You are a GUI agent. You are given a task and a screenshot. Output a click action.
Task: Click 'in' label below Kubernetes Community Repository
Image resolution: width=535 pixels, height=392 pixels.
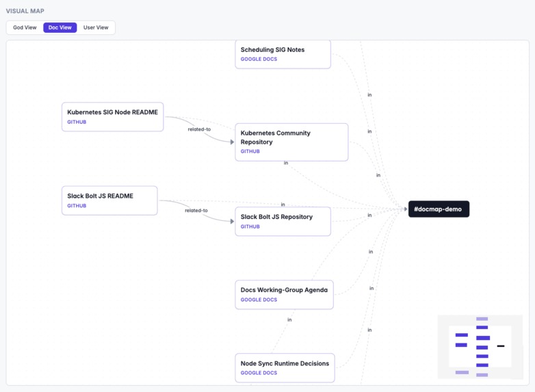pyautogui.click(x=286, y=163)
